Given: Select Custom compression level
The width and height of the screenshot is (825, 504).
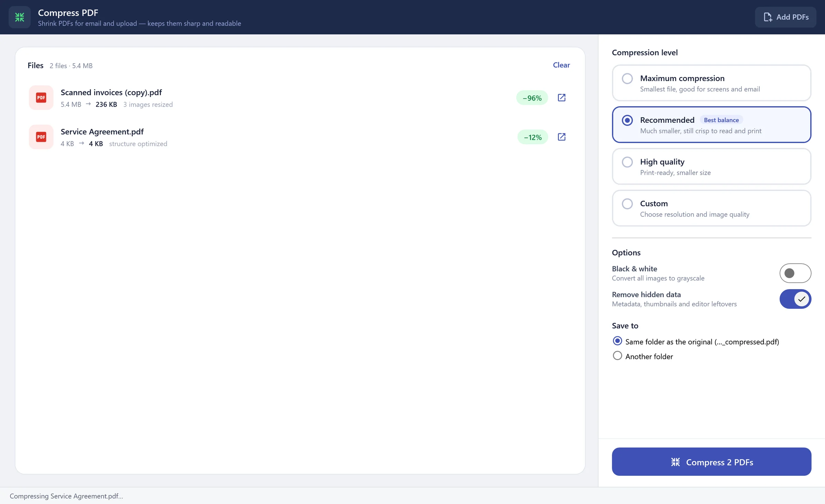Looking at the screenshot, I should tap(711, 208).
